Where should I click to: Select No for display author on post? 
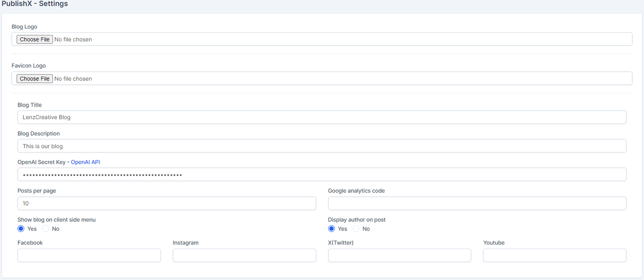pyautogui.click(x=356, y=229)
